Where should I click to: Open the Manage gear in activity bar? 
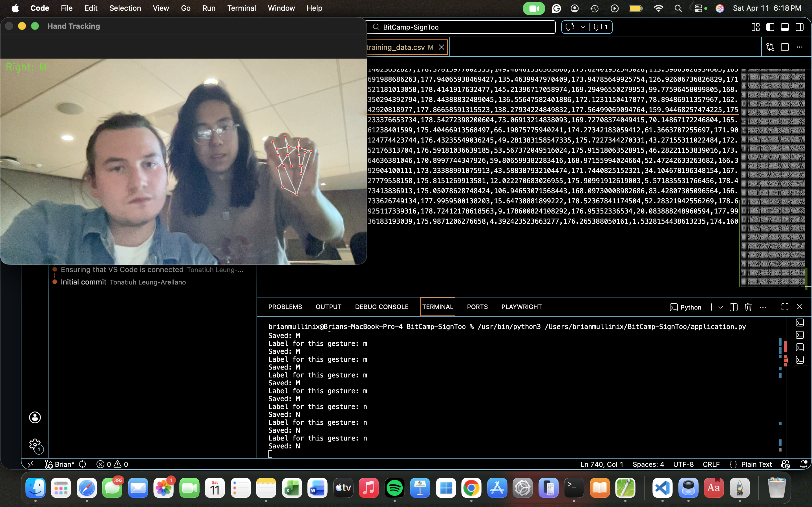[35, 445]
